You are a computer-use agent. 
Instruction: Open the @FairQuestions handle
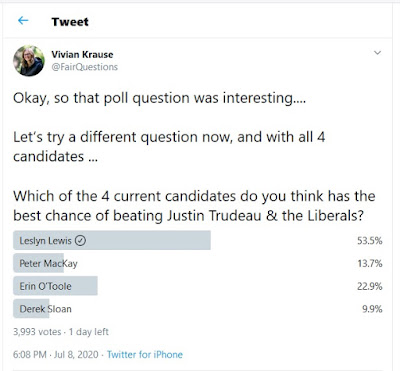pos(85,67)
